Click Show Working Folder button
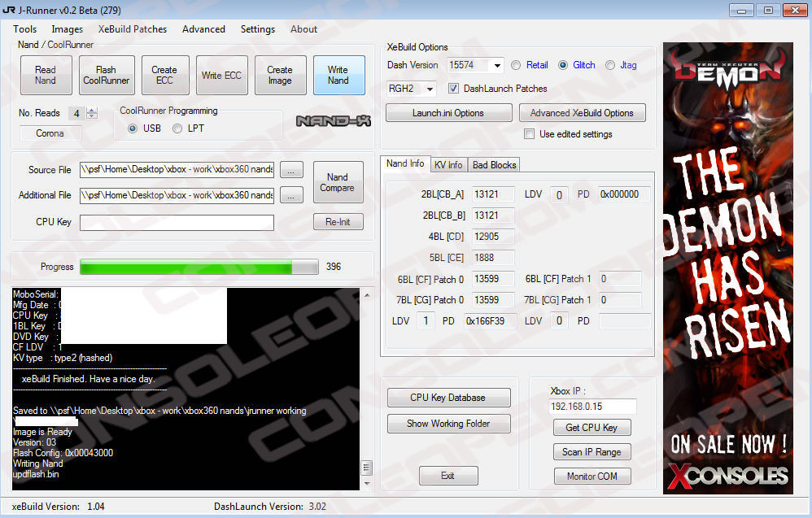Image resolution: width=812 pixels, height=518 pixels. tap(448, 424)
